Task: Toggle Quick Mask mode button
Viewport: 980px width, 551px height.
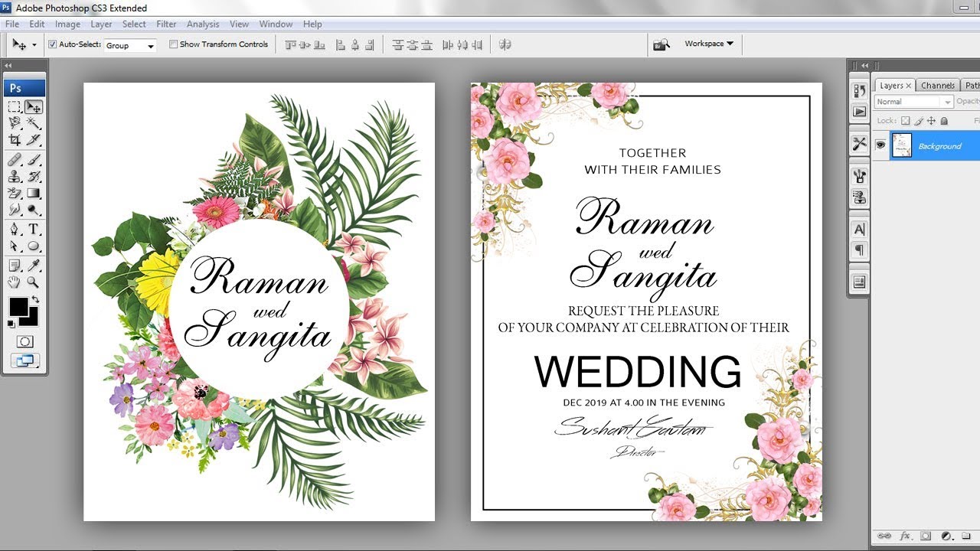Action: tap(24, 341)
